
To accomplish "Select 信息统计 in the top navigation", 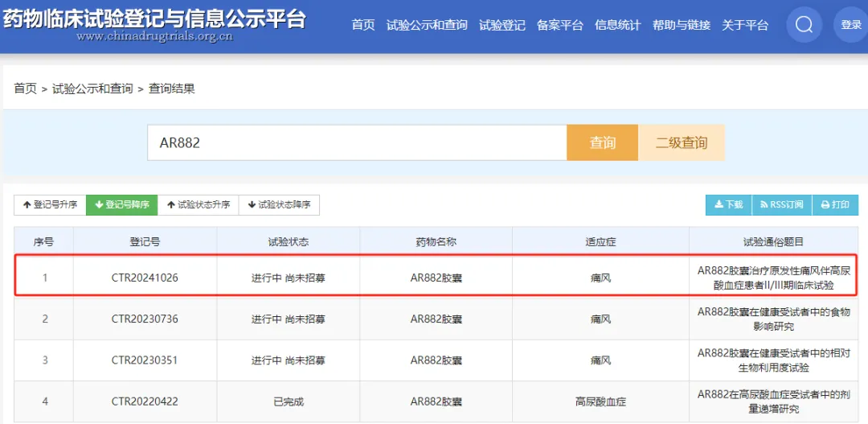I will (x=617, y=25).
